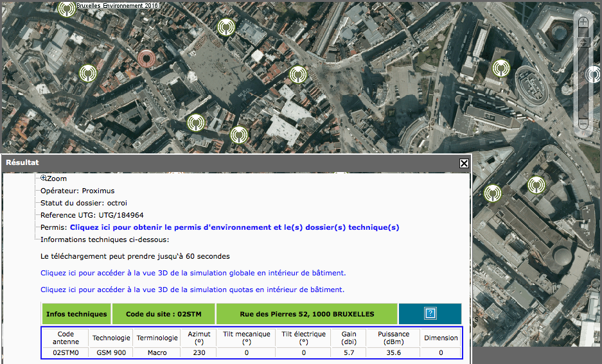602x364 pixels.
Task: Open 3D view of quotas simulation link
Action: (192, 290)
